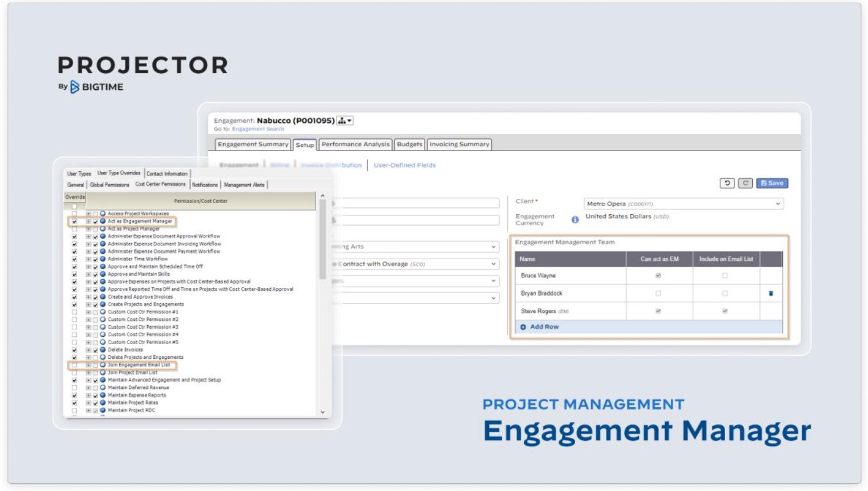Click the Steve Rogers name cell

(570, 311)
